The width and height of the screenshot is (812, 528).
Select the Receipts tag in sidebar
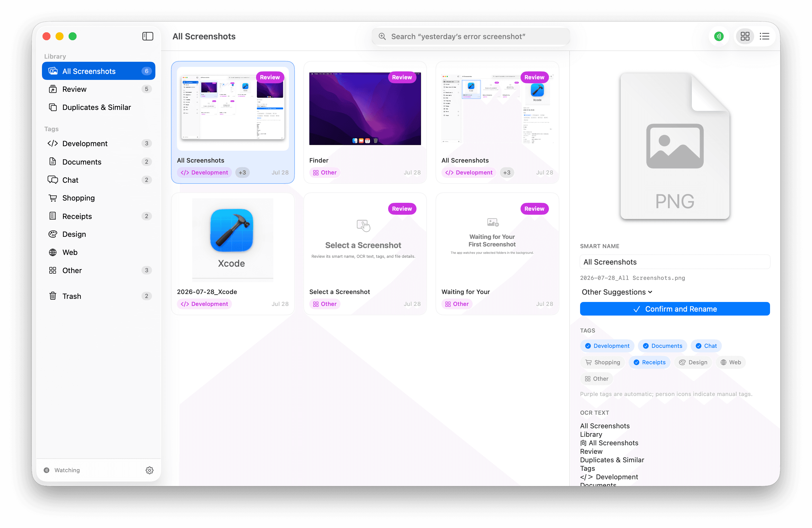click(x=99, y=216)
